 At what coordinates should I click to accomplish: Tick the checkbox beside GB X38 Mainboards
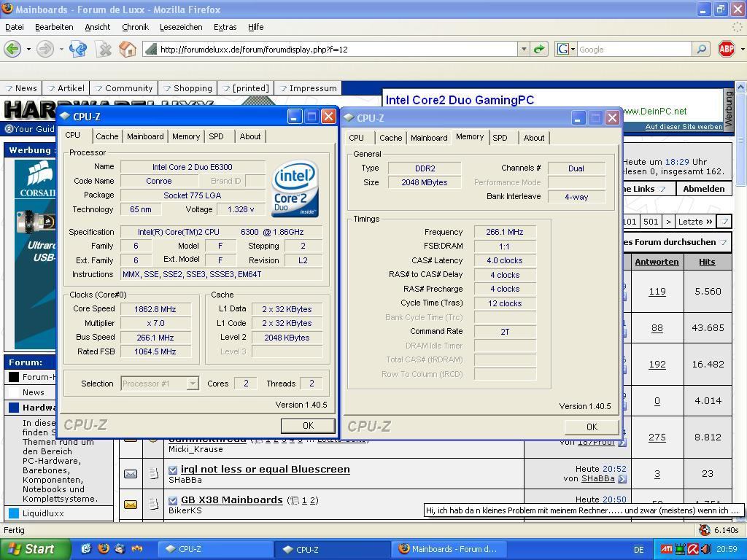[x=173, y=500]
